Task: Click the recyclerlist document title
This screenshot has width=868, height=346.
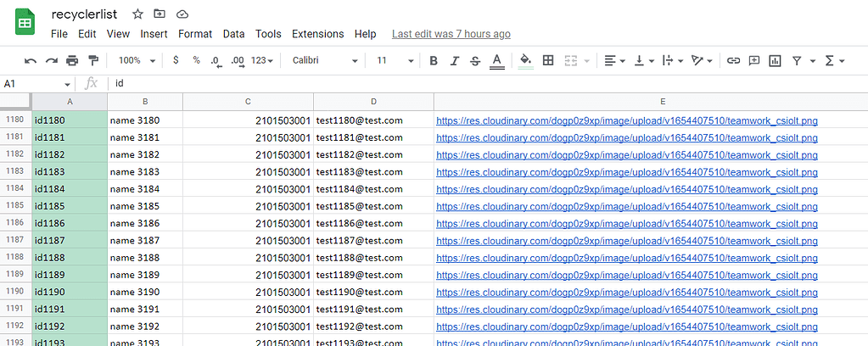Action: 84,14
